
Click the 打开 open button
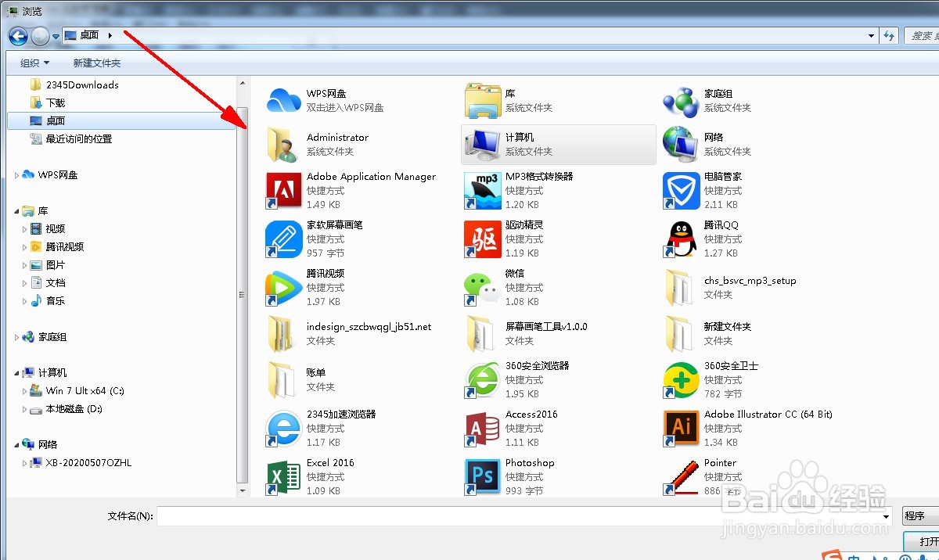[922, 541]
